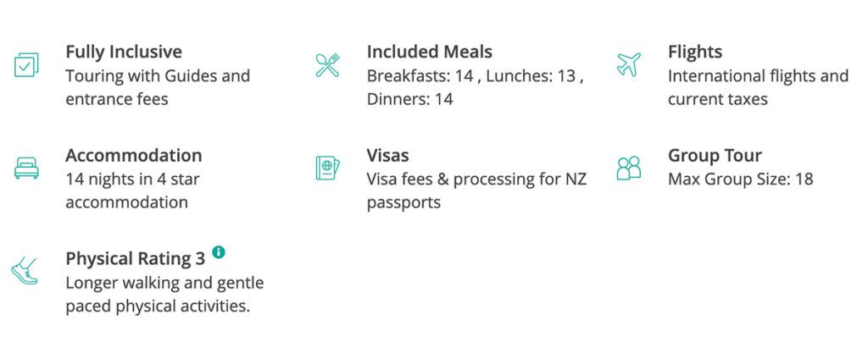Click the Fully Inclusive checkmark icon

point(26,64)
